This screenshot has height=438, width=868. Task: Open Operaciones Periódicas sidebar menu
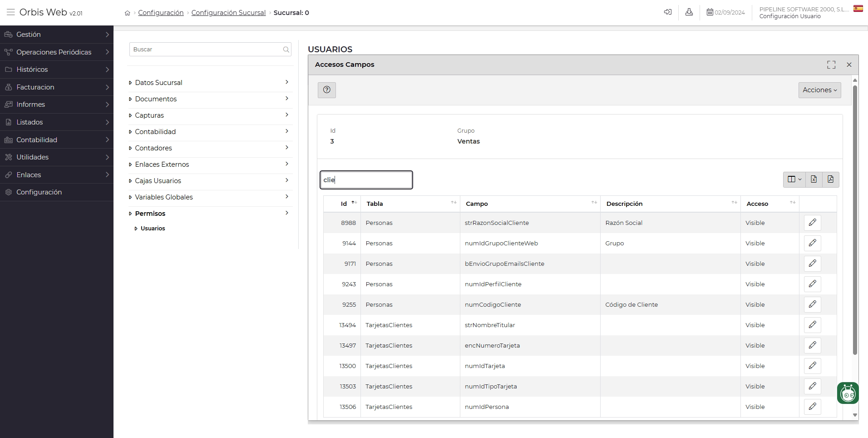coord(57,52)
